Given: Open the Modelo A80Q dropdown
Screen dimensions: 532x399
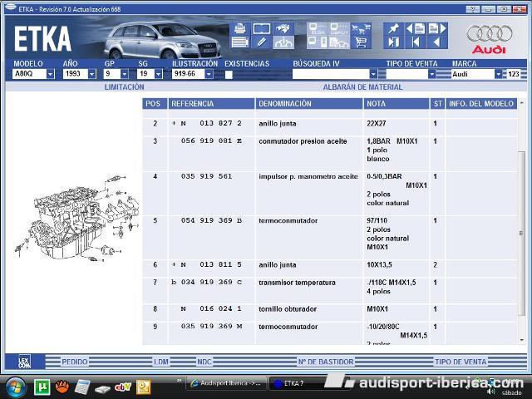Looking at the screenshot, I should 50,74.
